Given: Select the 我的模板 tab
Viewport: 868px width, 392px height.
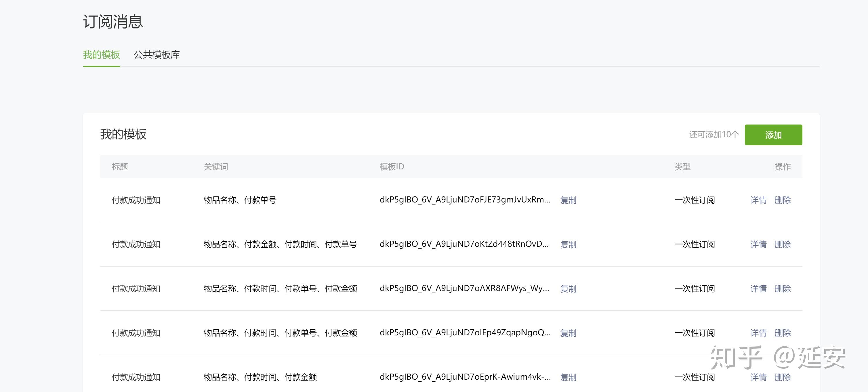Looking at the screenshot, I should point(102,55).
